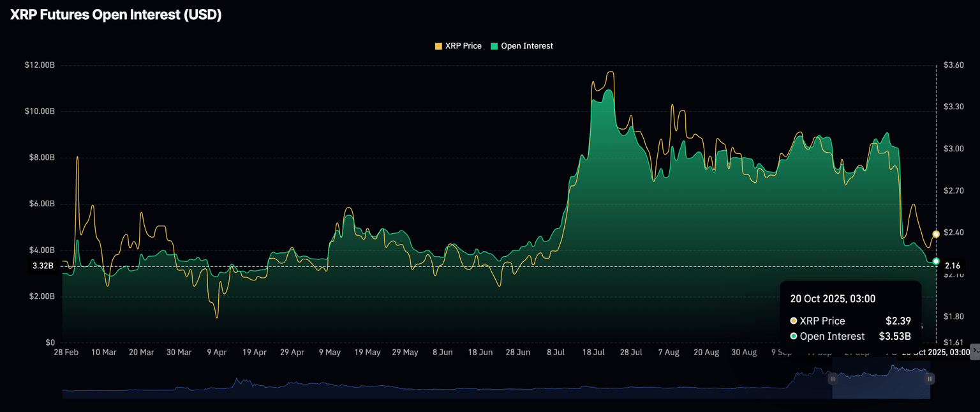Click the 28 Feb date on x-axis
980x412 pixels.
(66, 353)
